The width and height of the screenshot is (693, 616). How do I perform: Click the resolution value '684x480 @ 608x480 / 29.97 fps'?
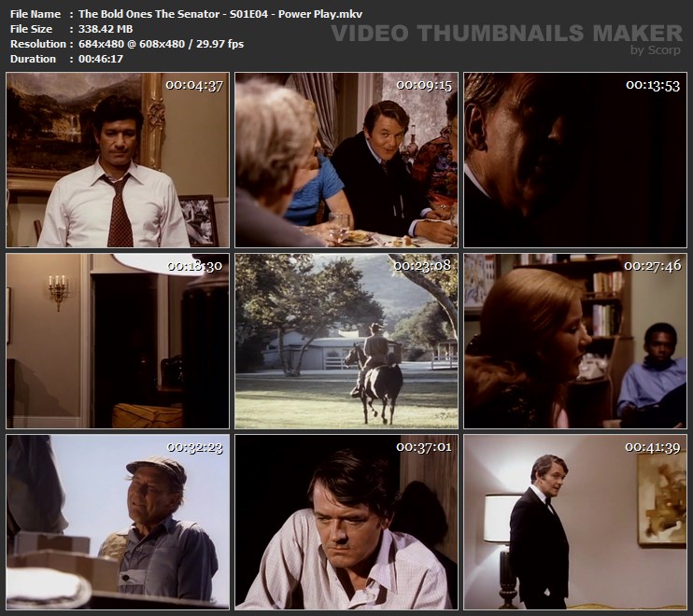(161, 44)
